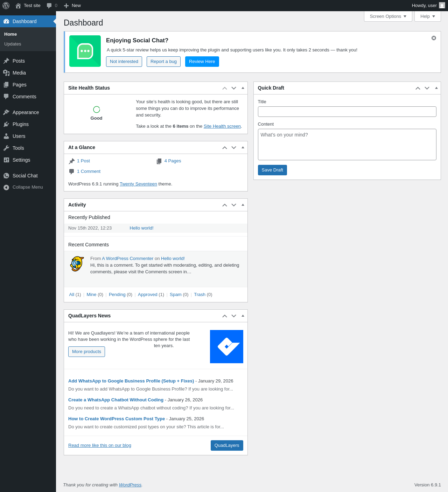The image size is (448, 492).
Task: Click user avatar next to Howdy
Action: (442, 6)
